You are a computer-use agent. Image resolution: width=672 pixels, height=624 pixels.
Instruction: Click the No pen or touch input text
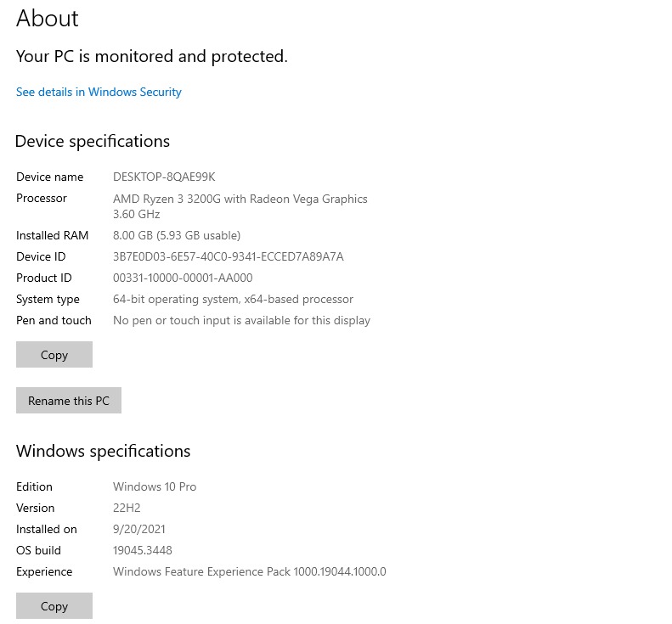coord(241,320)
